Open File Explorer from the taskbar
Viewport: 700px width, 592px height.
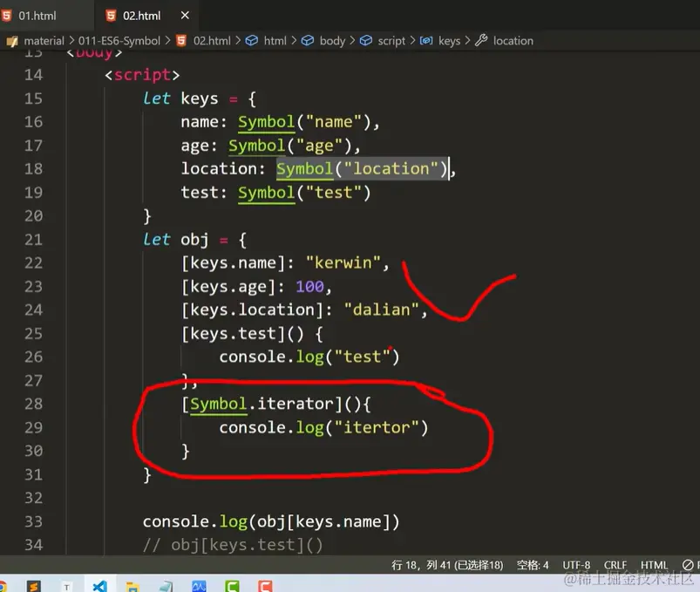pyautogui.click(x=133, y=587)
